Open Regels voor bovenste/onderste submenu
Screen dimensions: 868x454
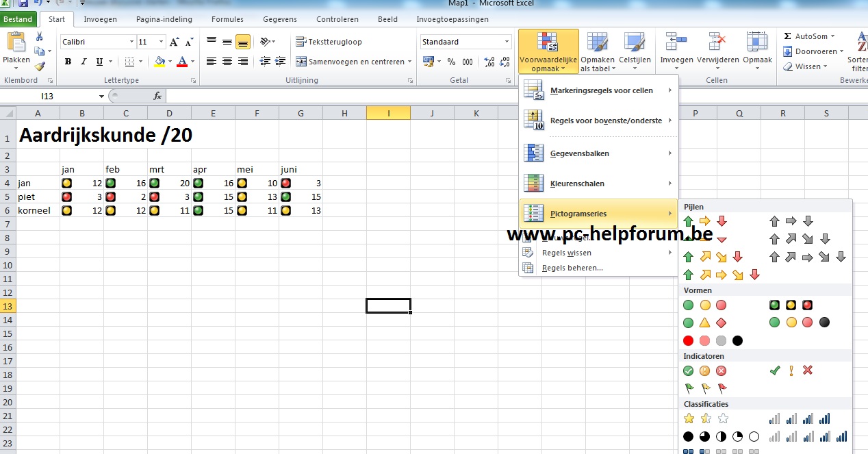[598, 121]
